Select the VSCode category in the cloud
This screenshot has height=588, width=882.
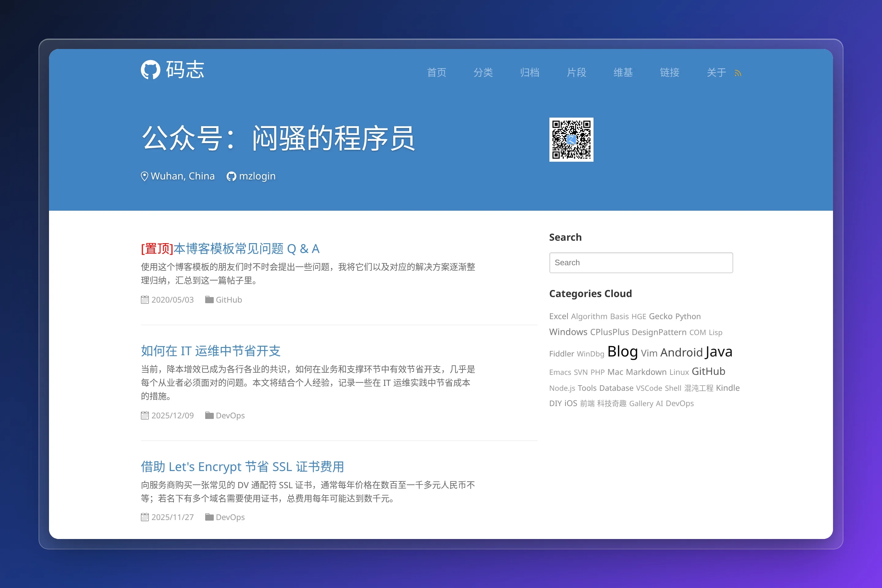point(649,388)
